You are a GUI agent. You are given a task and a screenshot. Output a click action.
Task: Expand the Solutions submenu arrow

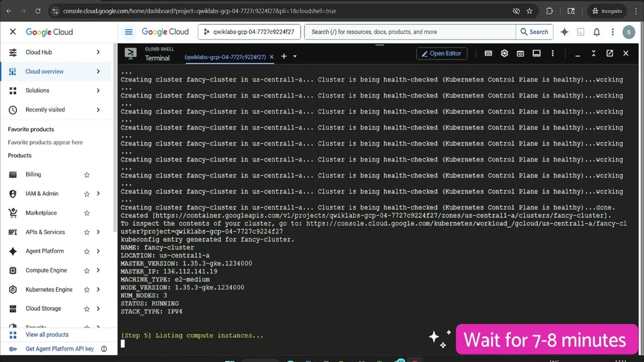pyautogui.click(x=98, y=90)
